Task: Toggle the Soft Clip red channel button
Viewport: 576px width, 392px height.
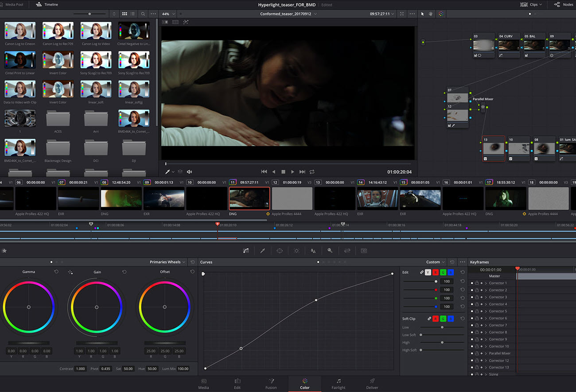Action: click(436, 318)
